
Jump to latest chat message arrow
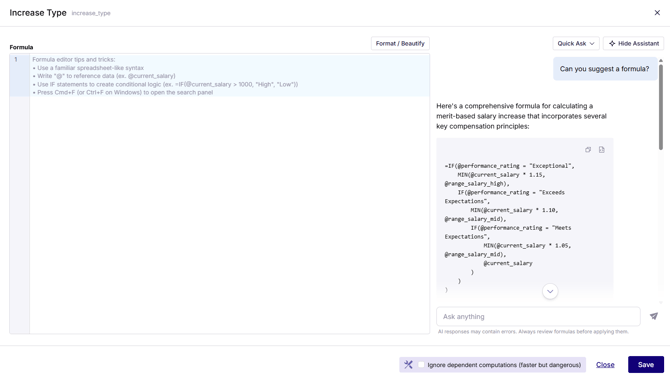click(550, 291)
